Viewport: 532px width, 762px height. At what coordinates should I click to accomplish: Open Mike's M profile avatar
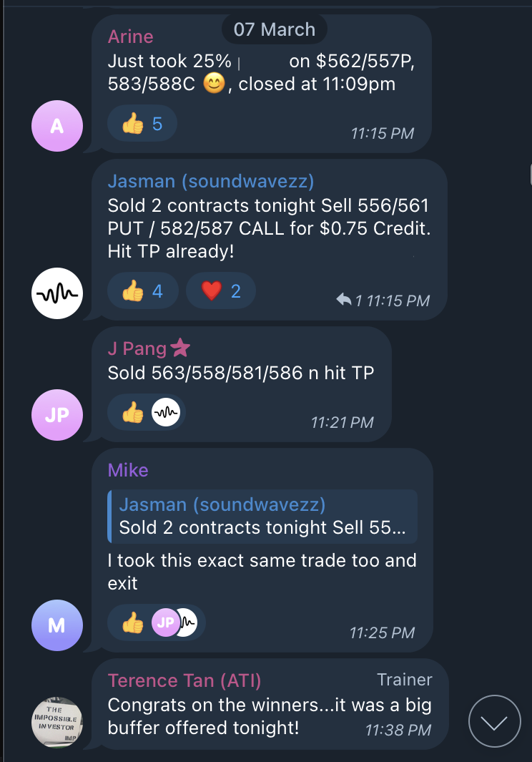coord(57,625)
